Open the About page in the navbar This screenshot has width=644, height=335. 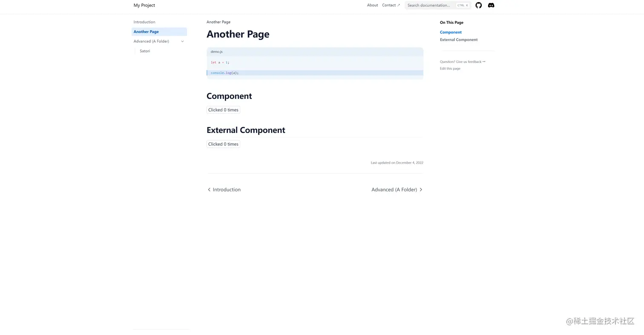(x=372, y=5)
